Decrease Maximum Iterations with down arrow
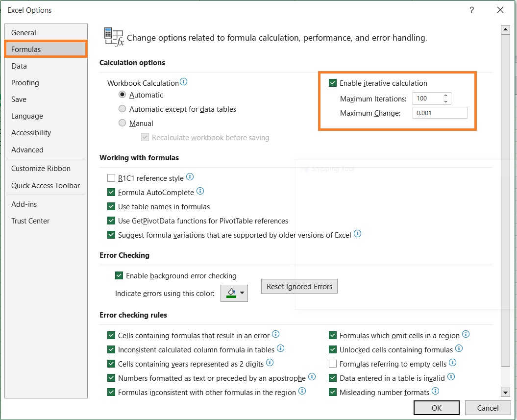The width and height of the screenshot is (517, 420). [x=445, y=101]
